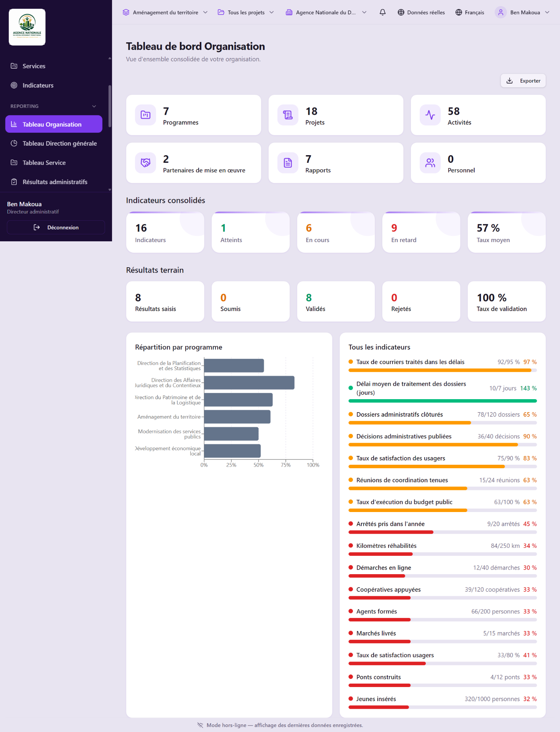The height and width of the screenshot is (732, 560).
Task: Click the offline mode wifi-off icon
Action: [201, 725]
